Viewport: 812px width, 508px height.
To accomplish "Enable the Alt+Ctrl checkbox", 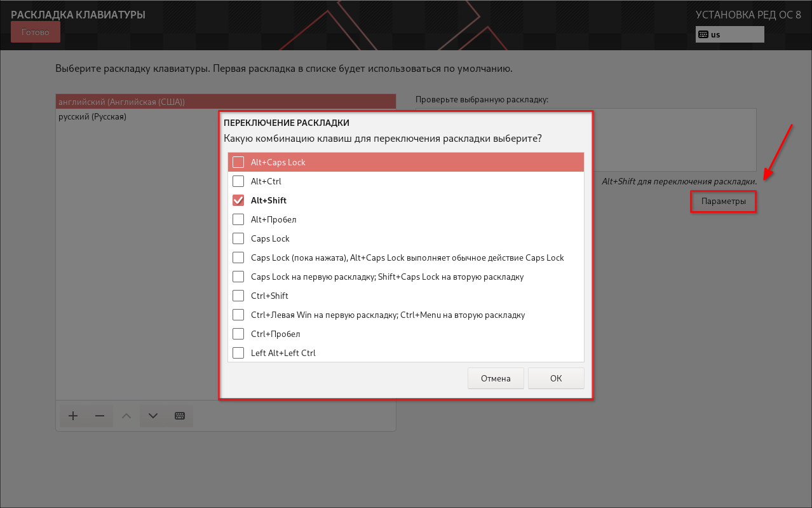I will point(238,181).
